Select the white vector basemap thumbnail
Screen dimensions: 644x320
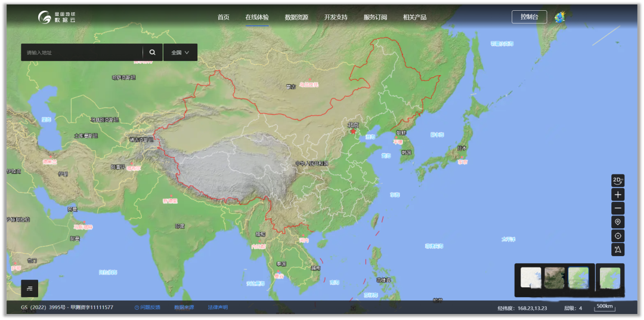tap(531, 278)
